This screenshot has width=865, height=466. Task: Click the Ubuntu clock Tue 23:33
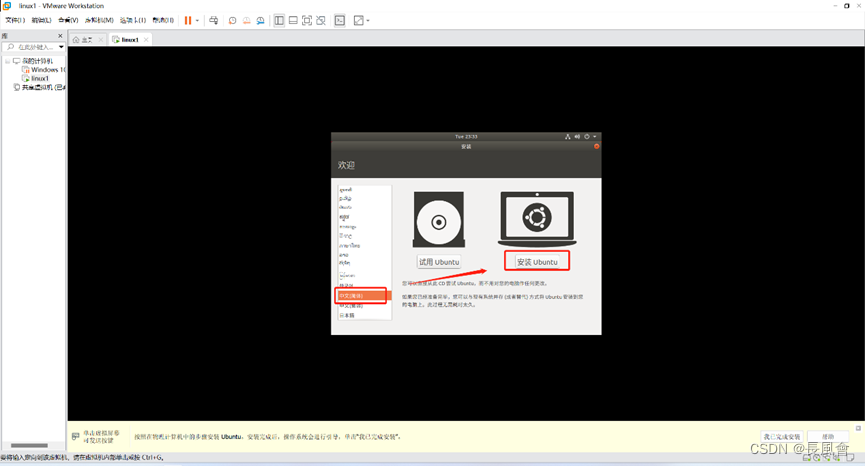pyautogui.click(x=466, y=136)
